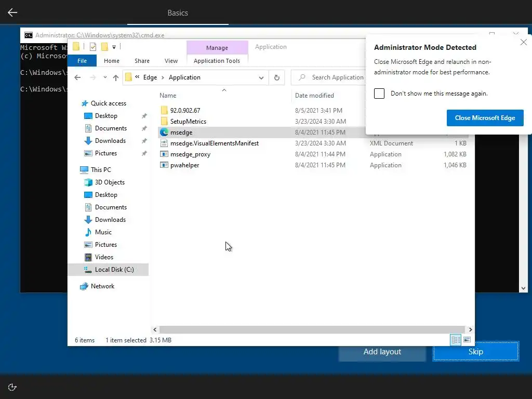The image size is (532, 399).
Task: Select the pwahelper application icon
Action: tap(164, 165)
